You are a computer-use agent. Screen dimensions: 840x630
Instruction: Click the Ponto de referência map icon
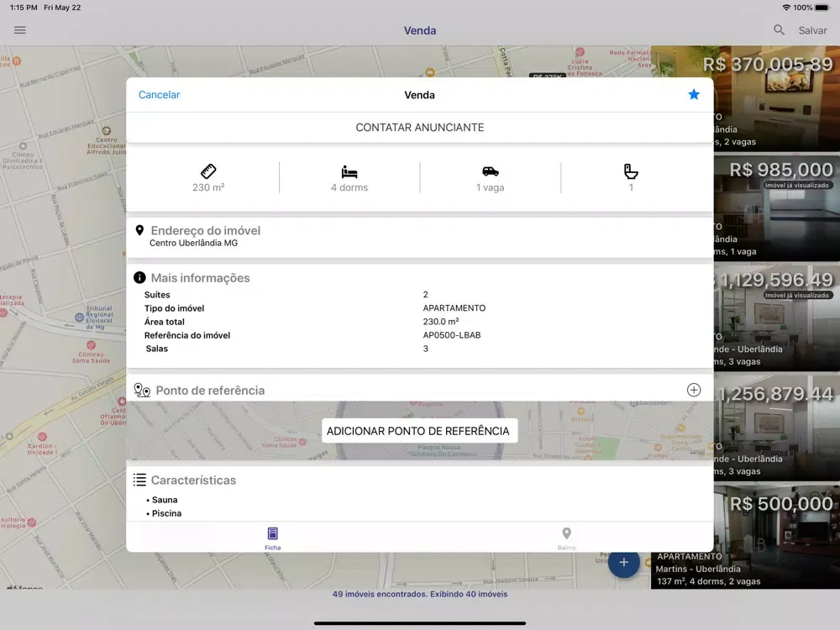[142, 390]
